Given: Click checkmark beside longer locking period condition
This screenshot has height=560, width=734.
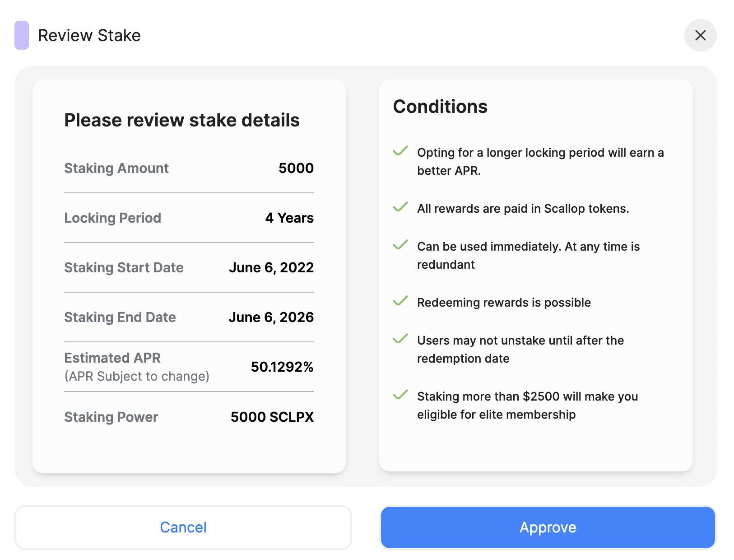Looking at the screenshot, I should 400,151.
